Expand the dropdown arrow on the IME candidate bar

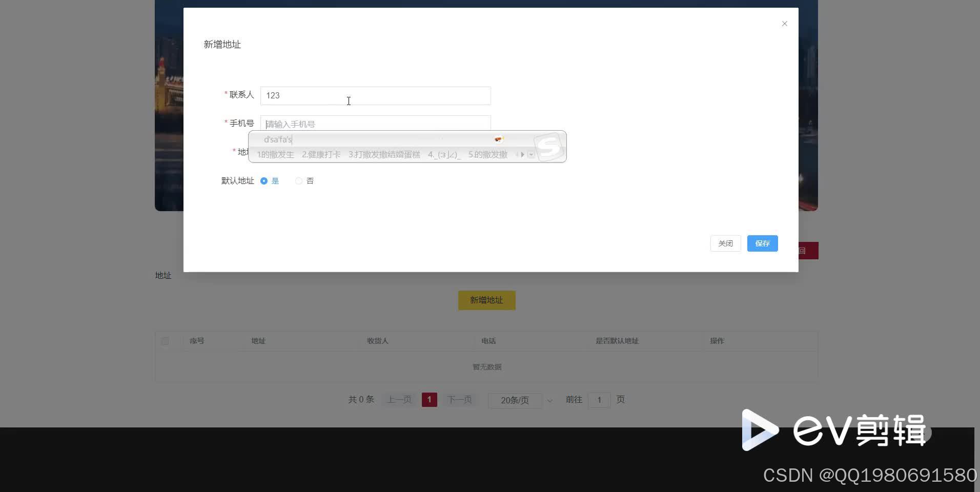(531, 154)
